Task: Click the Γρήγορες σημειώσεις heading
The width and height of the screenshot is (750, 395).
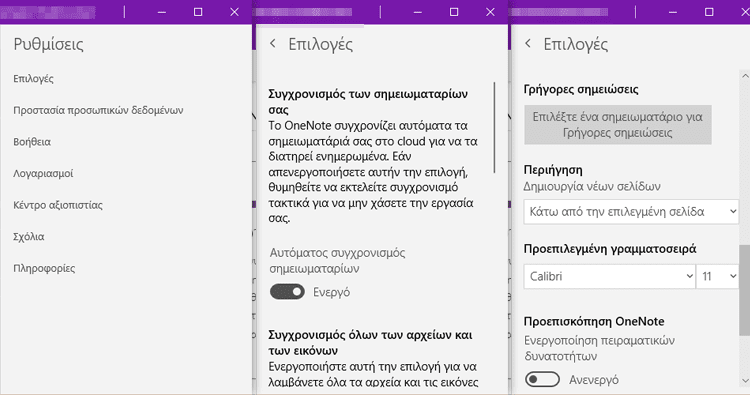Action: (581, 89)
